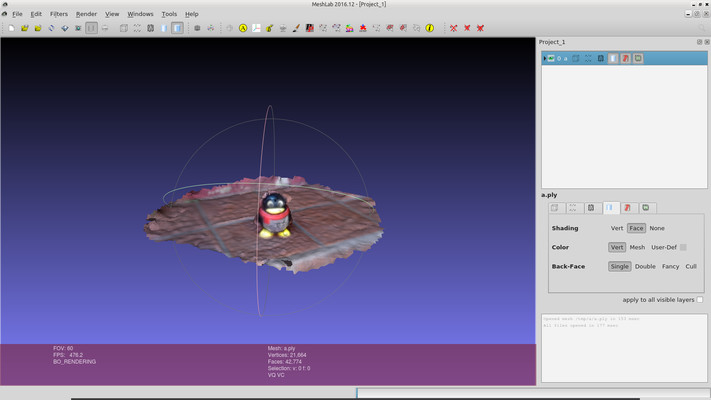This screenshot has width=711, height=400.
Task: Enable apply to all visible layers checkbox
Action: click(700, 300)
